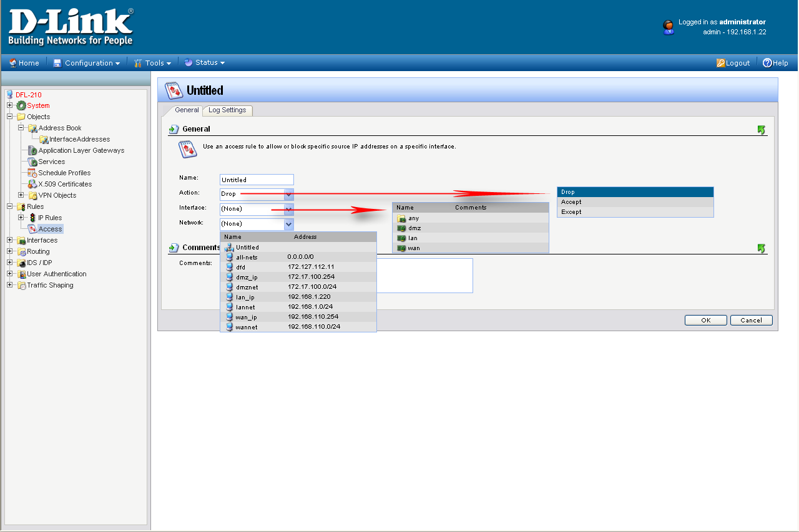Click the Cancel button
Screen dimensions: 799x532
pyautogui.click(x=752, y=321)
